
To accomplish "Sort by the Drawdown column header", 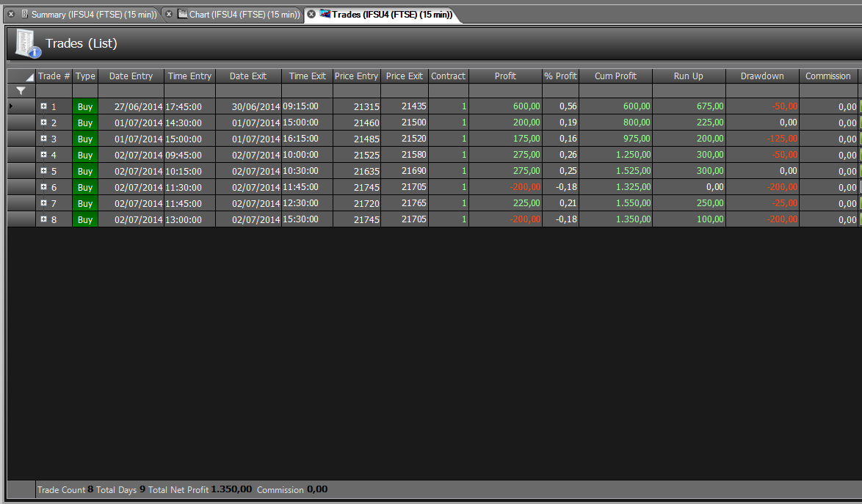I will pyautogui.click(x=762, y=76).
